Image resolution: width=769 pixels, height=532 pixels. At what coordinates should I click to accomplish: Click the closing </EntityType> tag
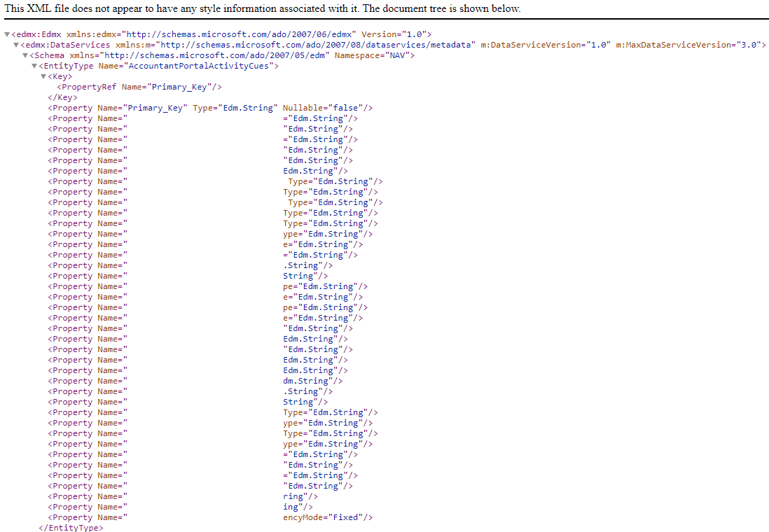(x=71, y=528)
